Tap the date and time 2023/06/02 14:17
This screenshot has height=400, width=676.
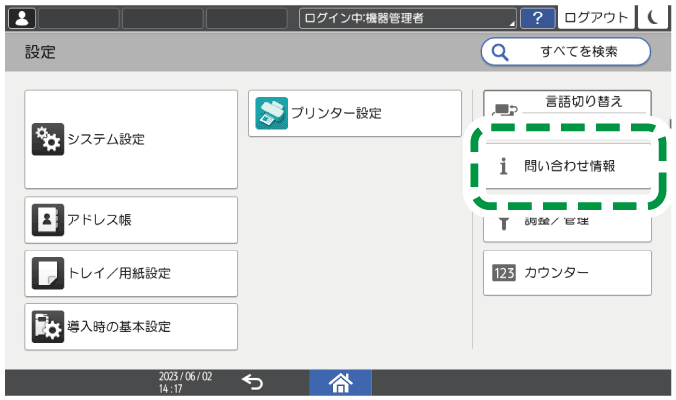pyautogui.click(x=185, y=382)
